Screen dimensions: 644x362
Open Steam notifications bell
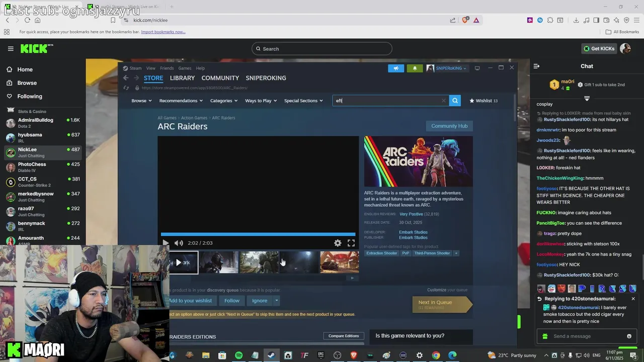click(415, 68)
